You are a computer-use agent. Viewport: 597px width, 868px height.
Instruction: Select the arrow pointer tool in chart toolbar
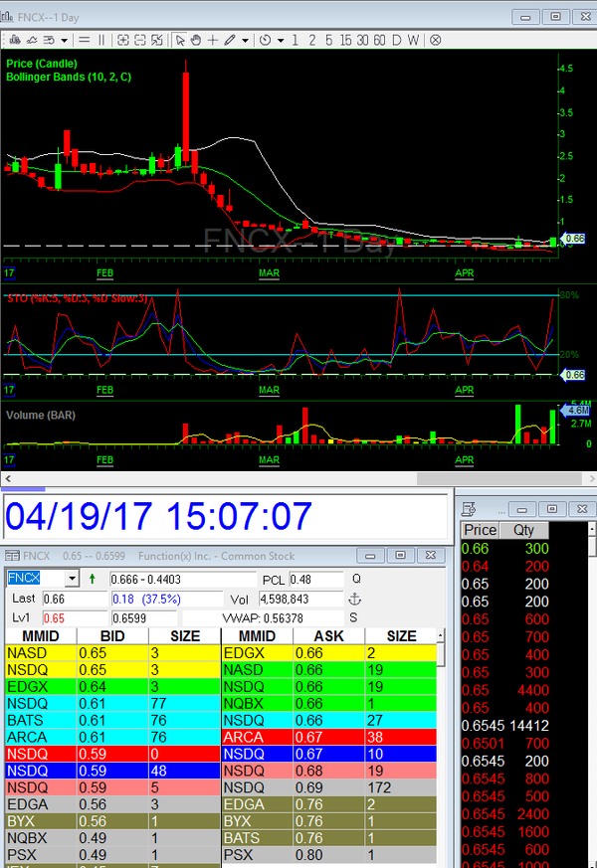coord(180,40)
